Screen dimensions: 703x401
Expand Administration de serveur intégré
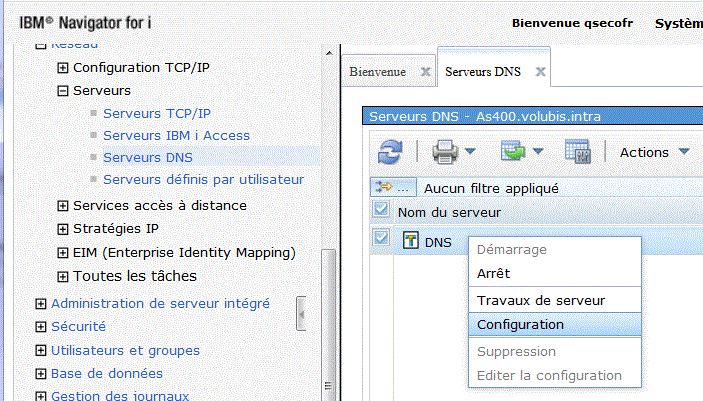click(x=41, y=304)
